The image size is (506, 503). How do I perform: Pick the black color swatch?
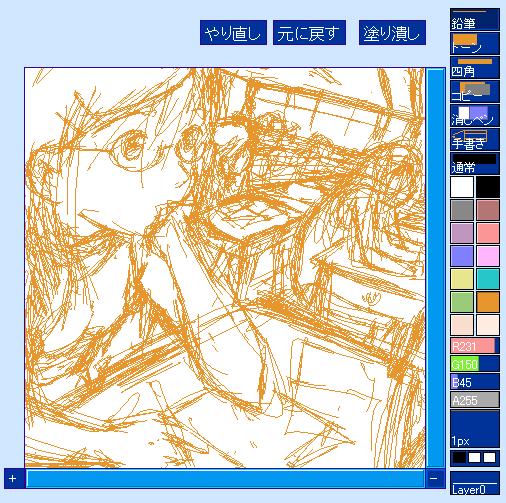pyautogui.click(x=488, y=187)
